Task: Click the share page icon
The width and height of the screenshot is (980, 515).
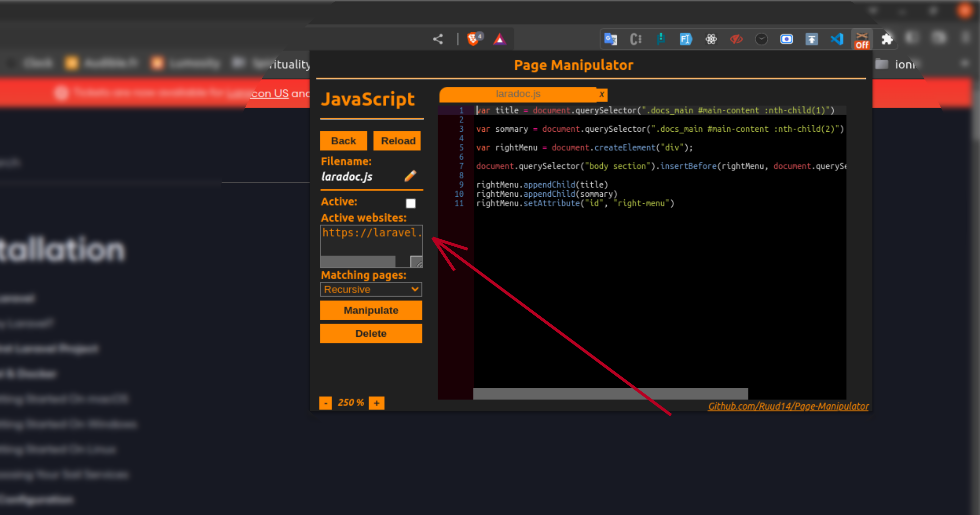Action: point(438,39)
